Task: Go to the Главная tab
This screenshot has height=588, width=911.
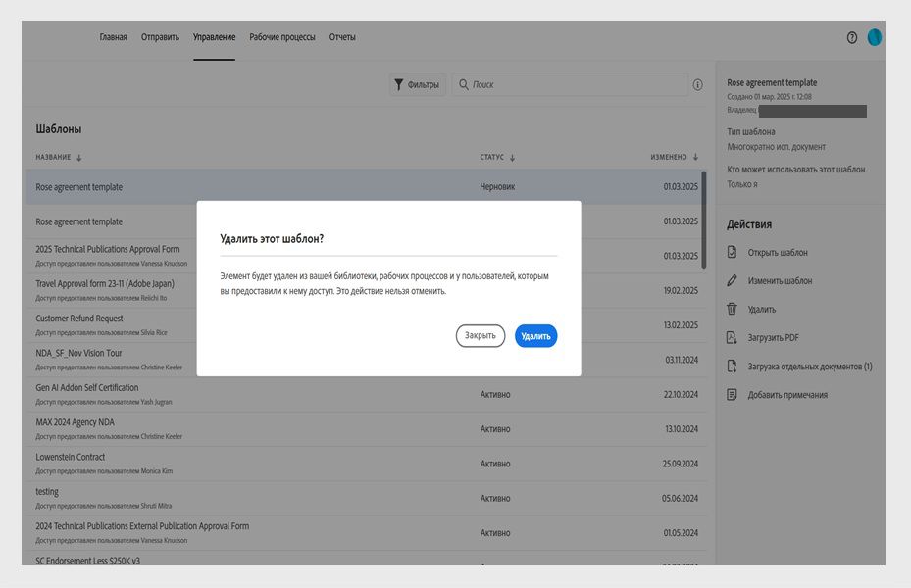Action: pyautogui.click(x=114, y=37)
